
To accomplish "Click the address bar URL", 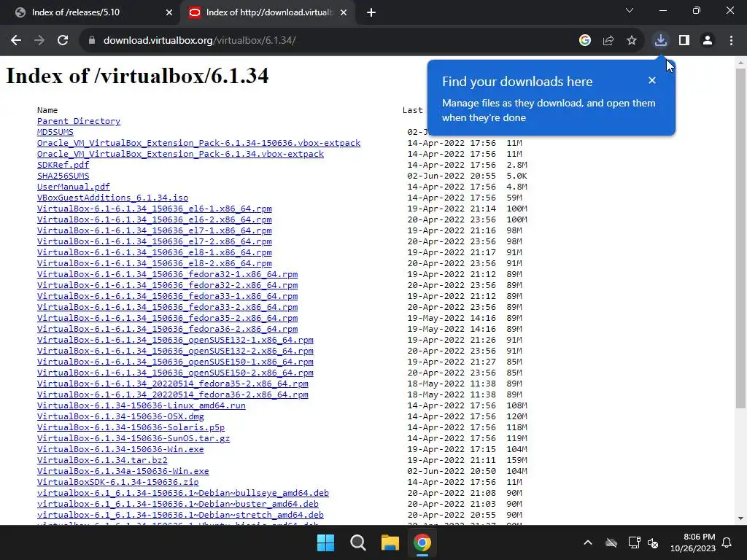I will (200, 41).
